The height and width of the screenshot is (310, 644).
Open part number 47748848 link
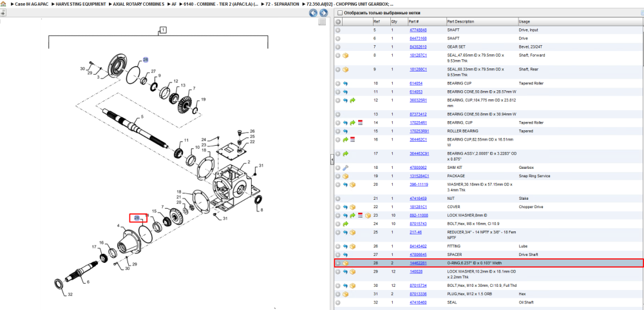(418, 30)
